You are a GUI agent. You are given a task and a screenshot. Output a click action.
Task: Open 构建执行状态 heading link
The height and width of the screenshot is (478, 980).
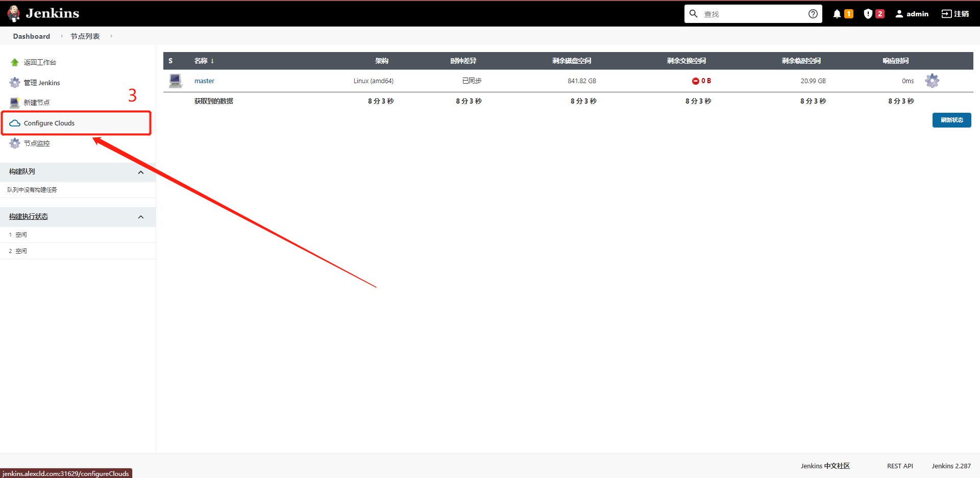coord(29,217)
